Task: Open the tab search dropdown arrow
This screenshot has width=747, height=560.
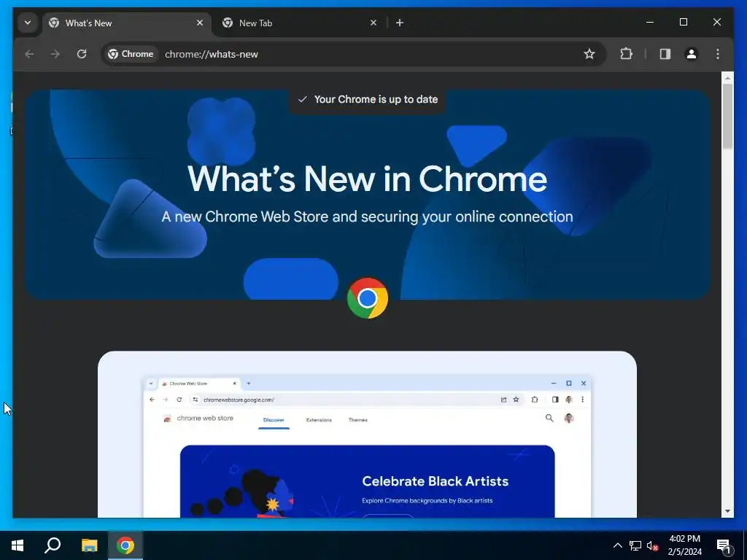Action: click(x=28, y=23)
